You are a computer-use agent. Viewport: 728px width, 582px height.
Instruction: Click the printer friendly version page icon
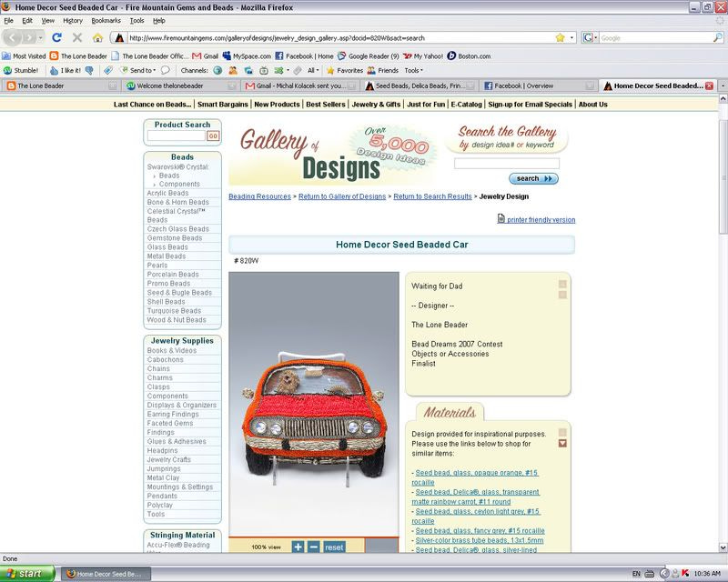pos(501,218)
